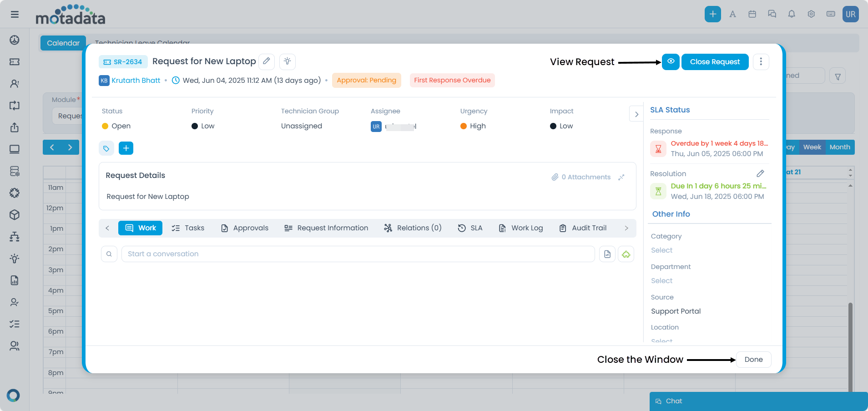Open the Audit Trail tab
The image size is (868, 411).
583,228
